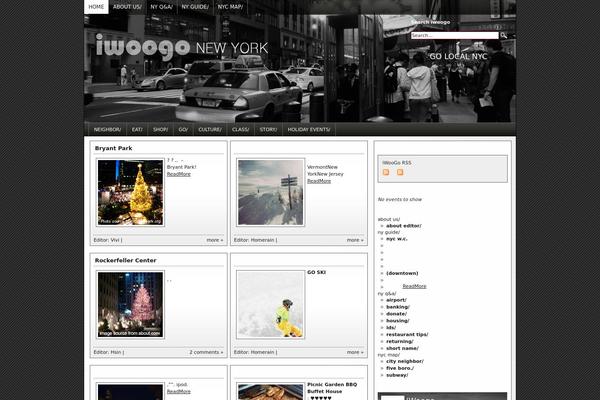Select EAT/ in category bar
The image size is (600, 400).
137,130
